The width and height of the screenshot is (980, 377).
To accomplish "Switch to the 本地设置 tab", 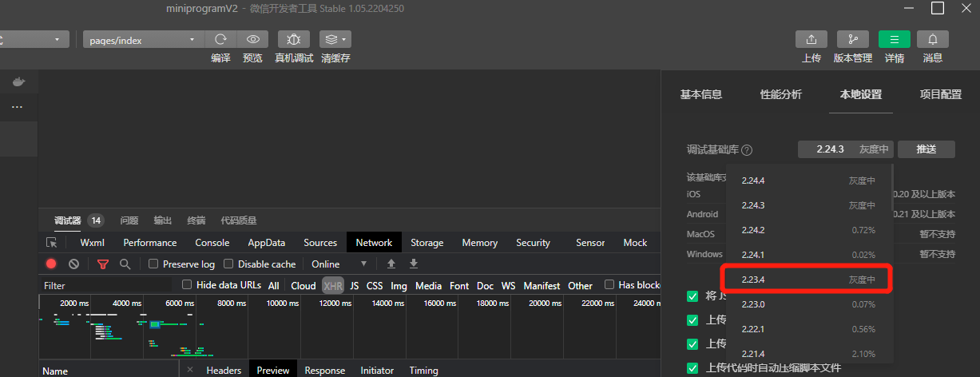I will pos(860,94).
